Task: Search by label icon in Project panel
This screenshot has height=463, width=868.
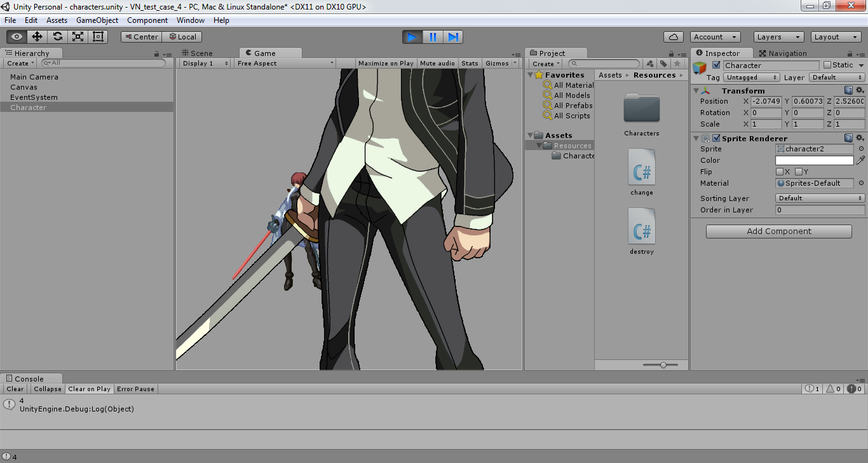Action: point(663,64)
